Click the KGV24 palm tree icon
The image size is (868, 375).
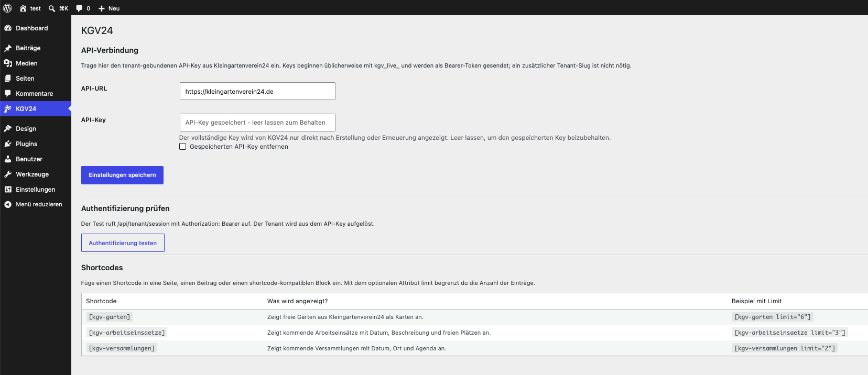pyautogui.click(x=8, y=109)
